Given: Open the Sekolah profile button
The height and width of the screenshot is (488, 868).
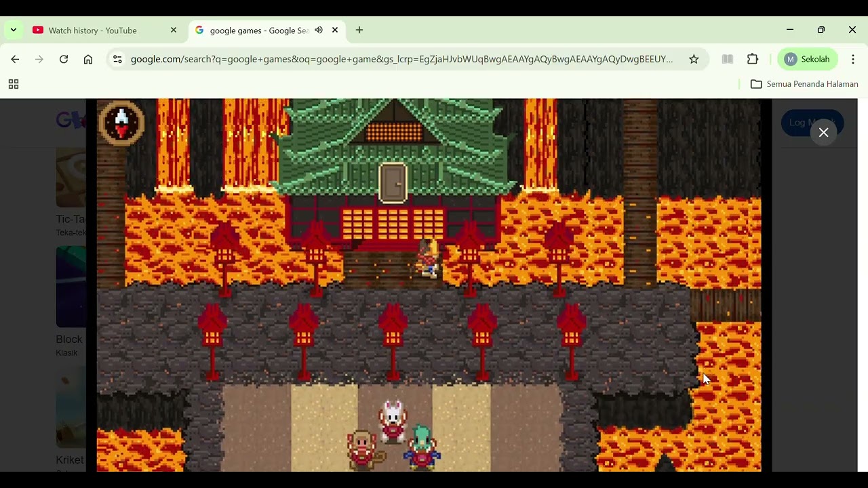Looking at the screenshot, I should coord(808,60).
